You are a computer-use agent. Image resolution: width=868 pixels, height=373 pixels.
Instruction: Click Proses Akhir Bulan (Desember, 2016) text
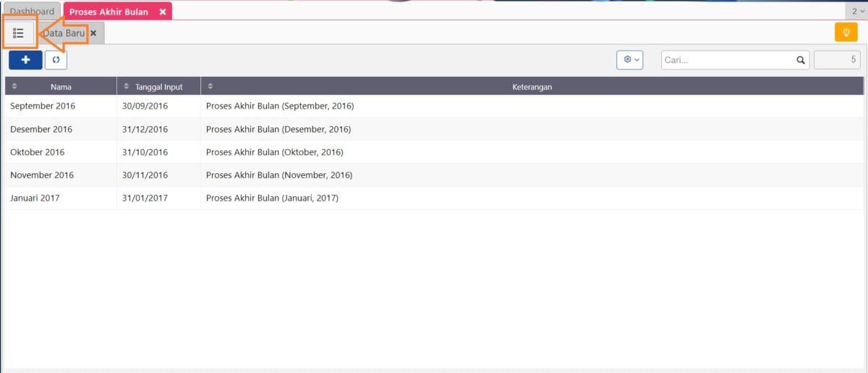(278, 129)
